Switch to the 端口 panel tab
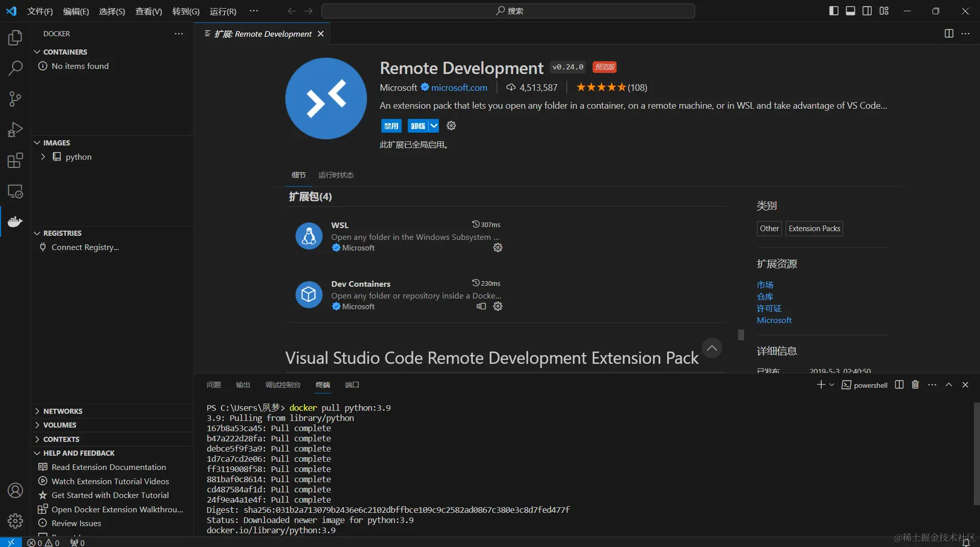This screenshot has width=980, height=547. [x=352, y=385]
